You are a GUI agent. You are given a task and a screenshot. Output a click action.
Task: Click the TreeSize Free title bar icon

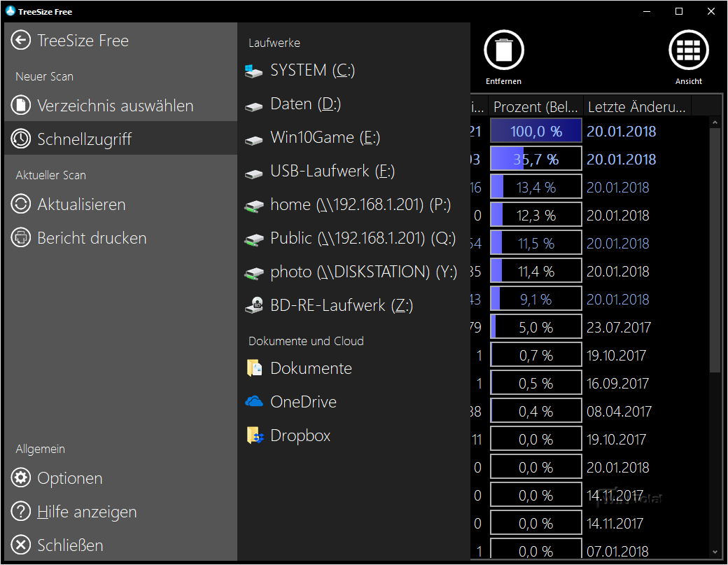tap(10, 11)
